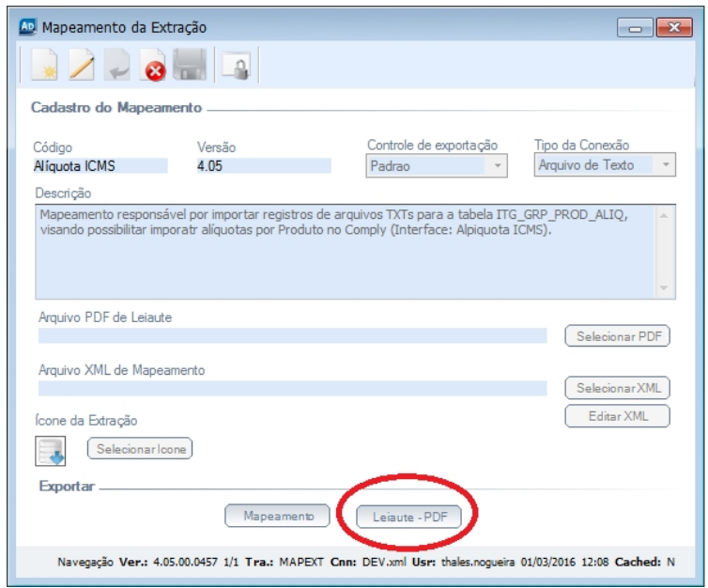Click the Undo arrow toolbar icon
The height and width of the screenshot is (588, 708).
117,66
